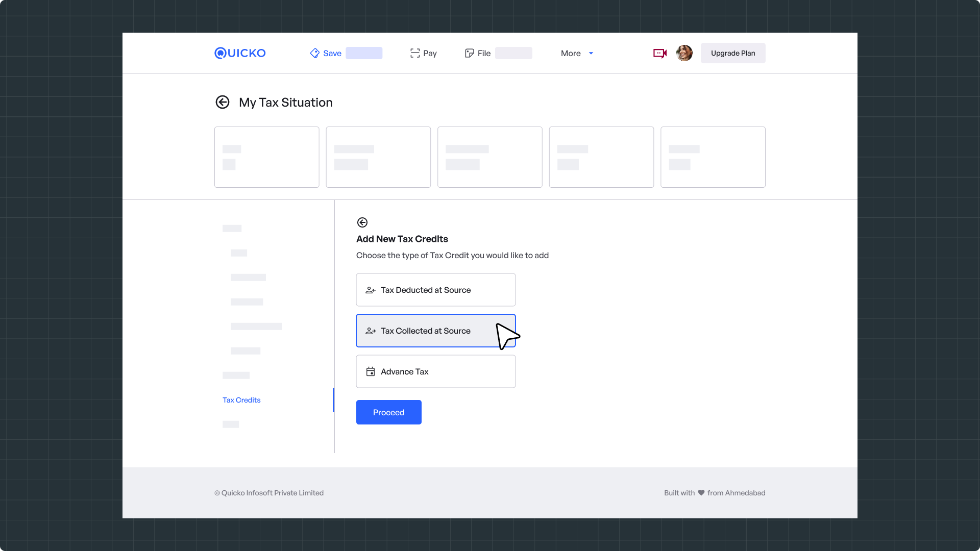980x551 pixels.
Task: Open the user profile avatar
Action: click(x=684, y=53)
